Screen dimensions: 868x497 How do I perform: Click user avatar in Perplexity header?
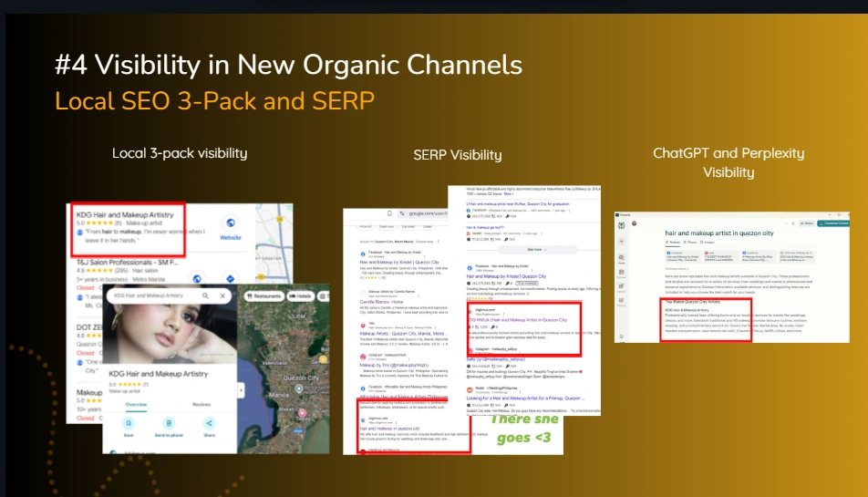click(x=635, y=223)
